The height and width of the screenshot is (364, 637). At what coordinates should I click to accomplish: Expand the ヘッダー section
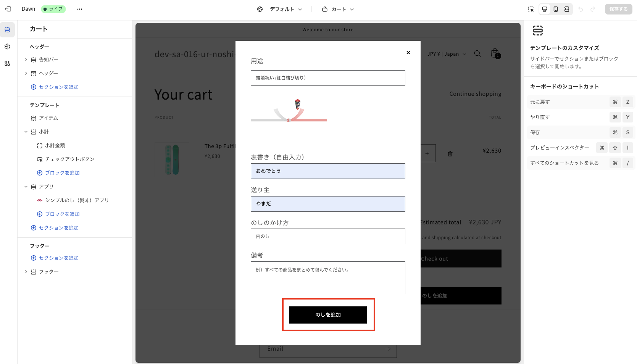26,73
